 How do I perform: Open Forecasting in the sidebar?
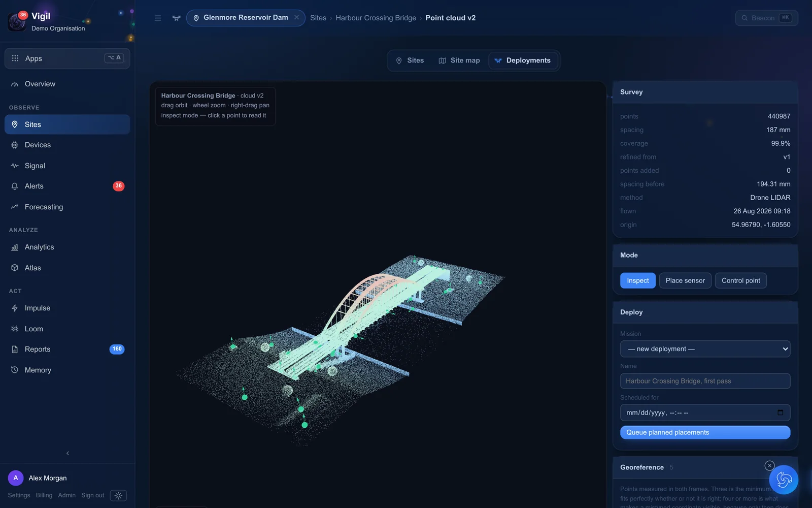[67, 207]
